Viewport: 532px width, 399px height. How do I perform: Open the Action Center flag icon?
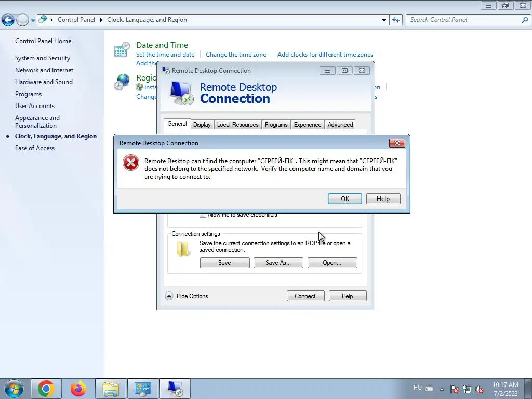455,389
